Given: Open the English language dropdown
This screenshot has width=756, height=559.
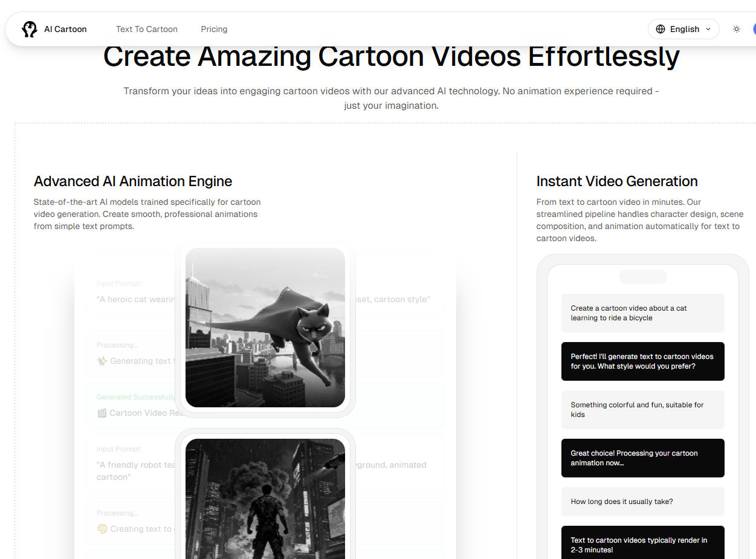Looking at the screenshot, I should click(683, 28).
